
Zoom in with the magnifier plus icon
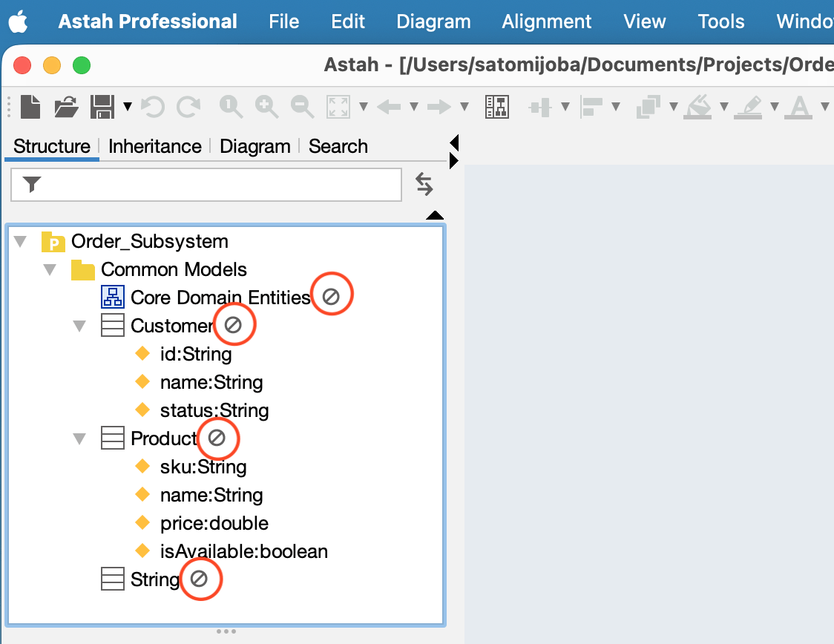pyautogui.click(x=266, y=106)
